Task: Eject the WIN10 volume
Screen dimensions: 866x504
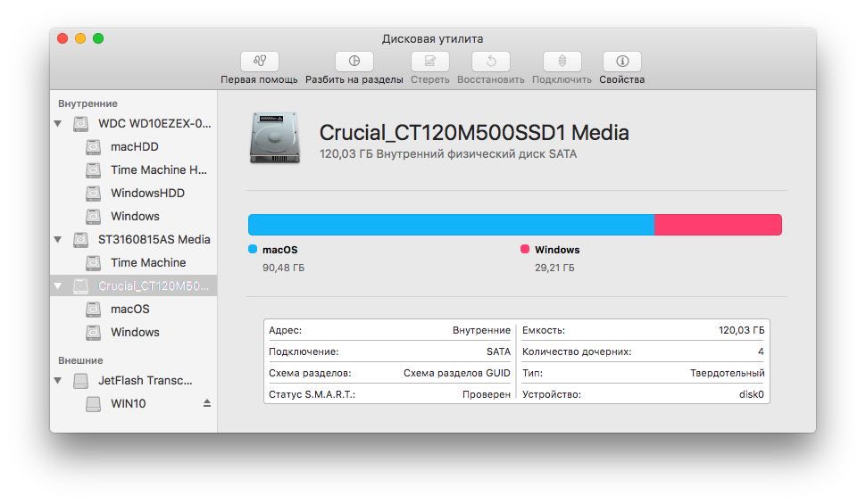Action: (x=206, y=403)
